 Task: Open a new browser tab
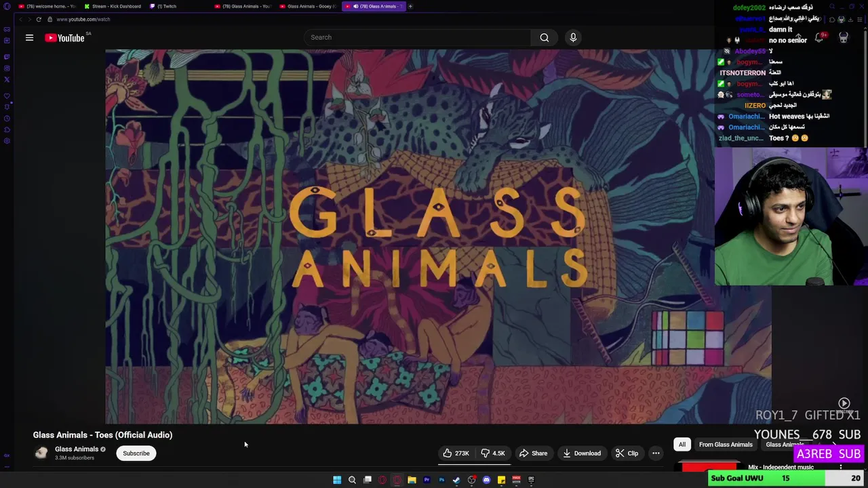pos(410,6)
